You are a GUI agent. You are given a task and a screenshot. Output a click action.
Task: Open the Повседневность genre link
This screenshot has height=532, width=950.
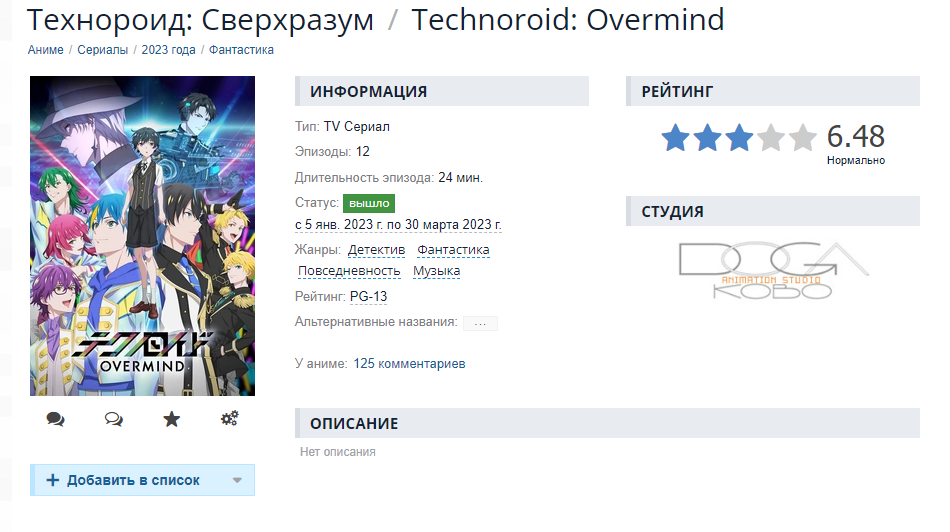pyautogui.click(x=349, y=271)
